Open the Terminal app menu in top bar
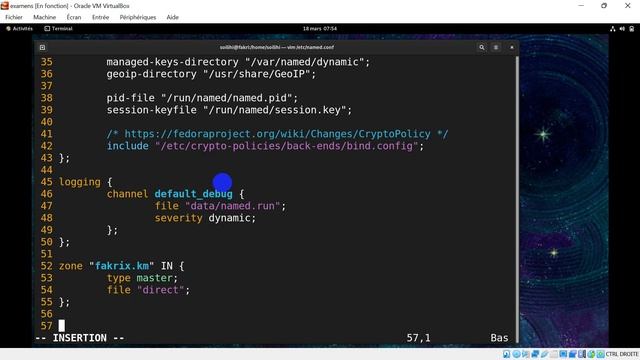This screenshot has height=360, width=640. point(58,29)
